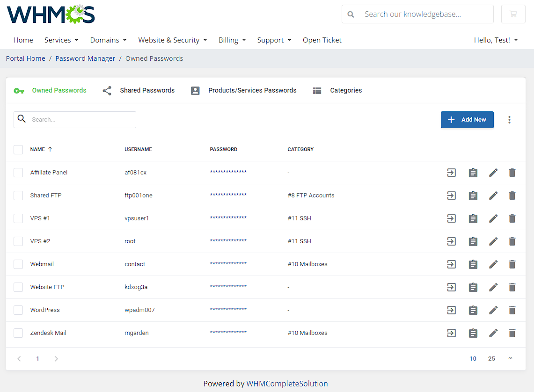Click the WHMCS logo
The image size is (534, 392).
tap(51, 15)
